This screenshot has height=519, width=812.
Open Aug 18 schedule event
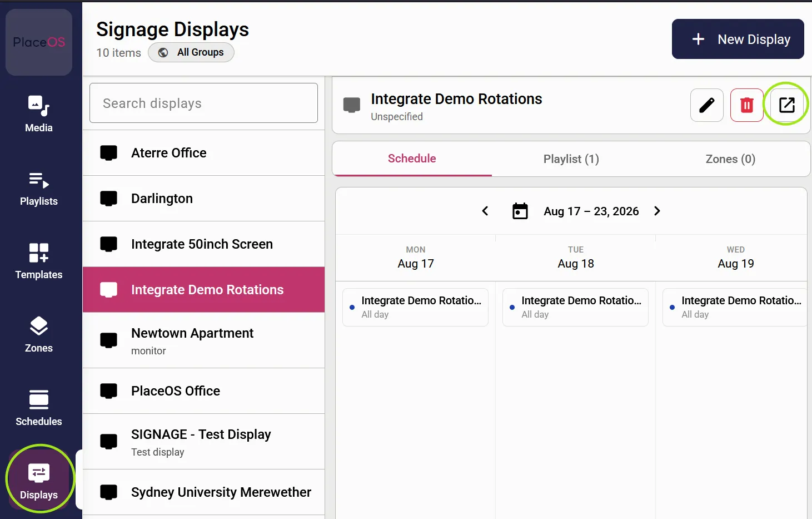click(x=575, y=307)
